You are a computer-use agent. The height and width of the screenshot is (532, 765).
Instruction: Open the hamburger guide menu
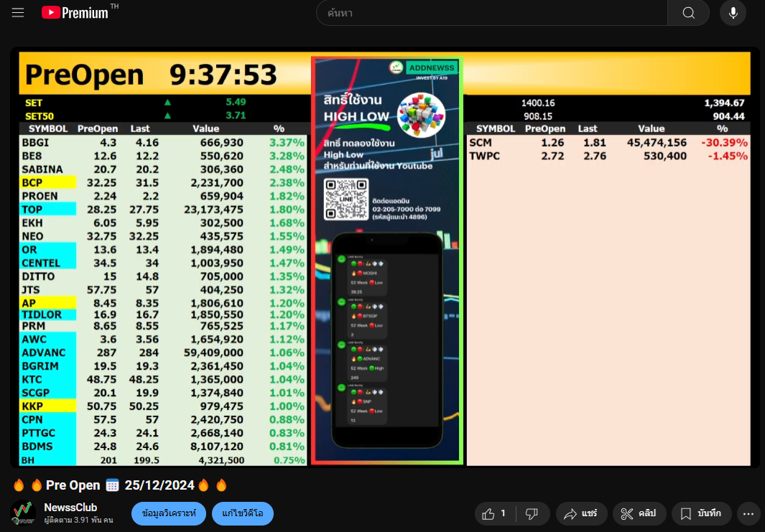coord(18,13)
